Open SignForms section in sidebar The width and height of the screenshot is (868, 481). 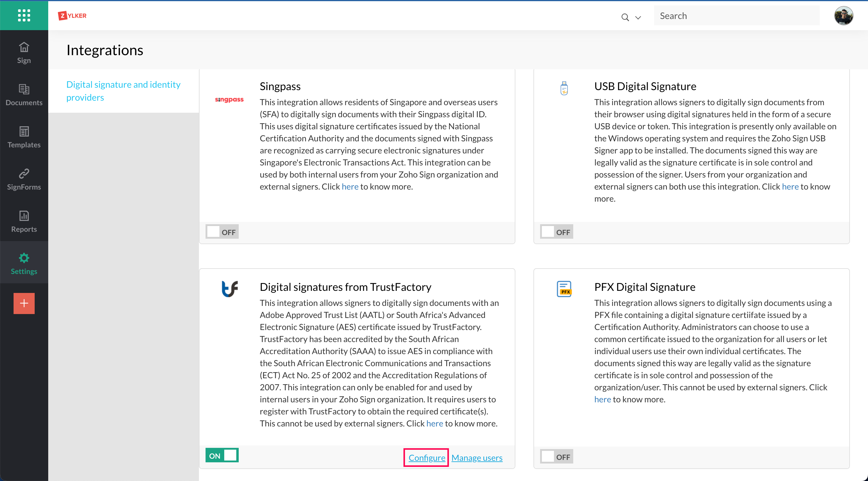click(24, 179)
